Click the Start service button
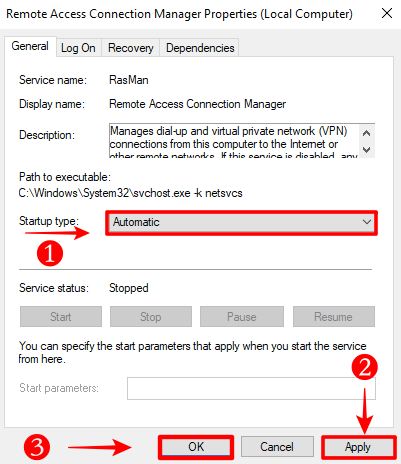Viewport: 401px width, 464px height. point(61,317)
